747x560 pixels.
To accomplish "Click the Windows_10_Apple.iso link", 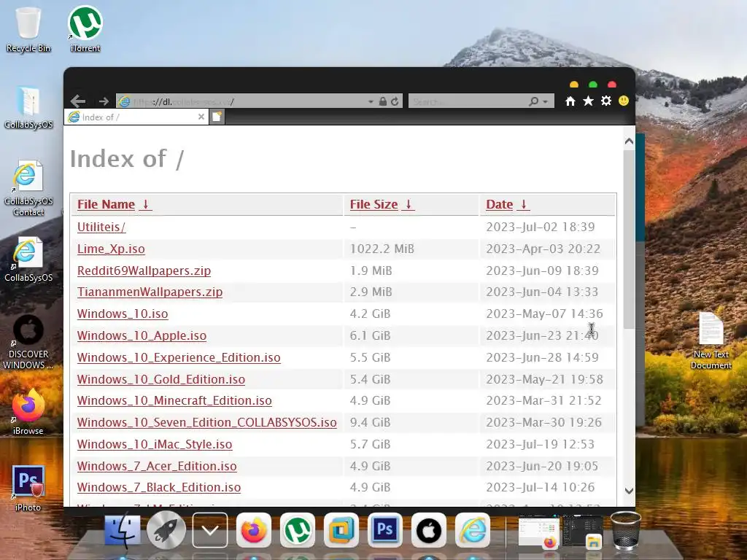I will (142, 335).
